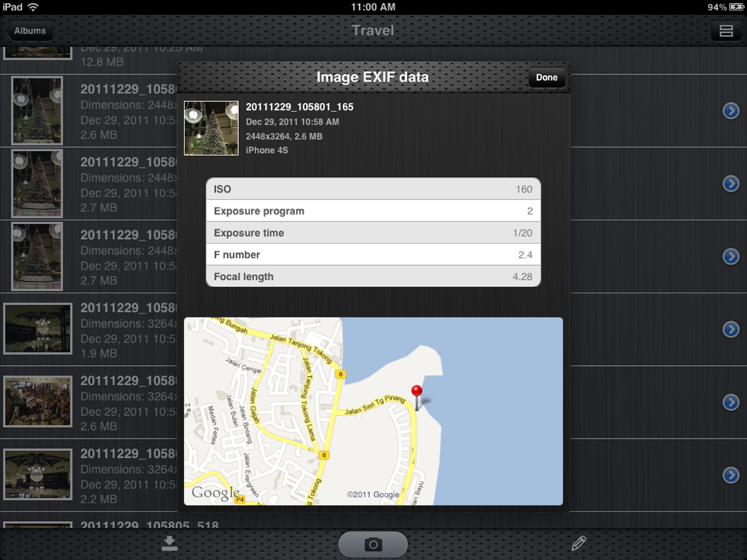Click the Jalan Gajah street label

(255, 405)
